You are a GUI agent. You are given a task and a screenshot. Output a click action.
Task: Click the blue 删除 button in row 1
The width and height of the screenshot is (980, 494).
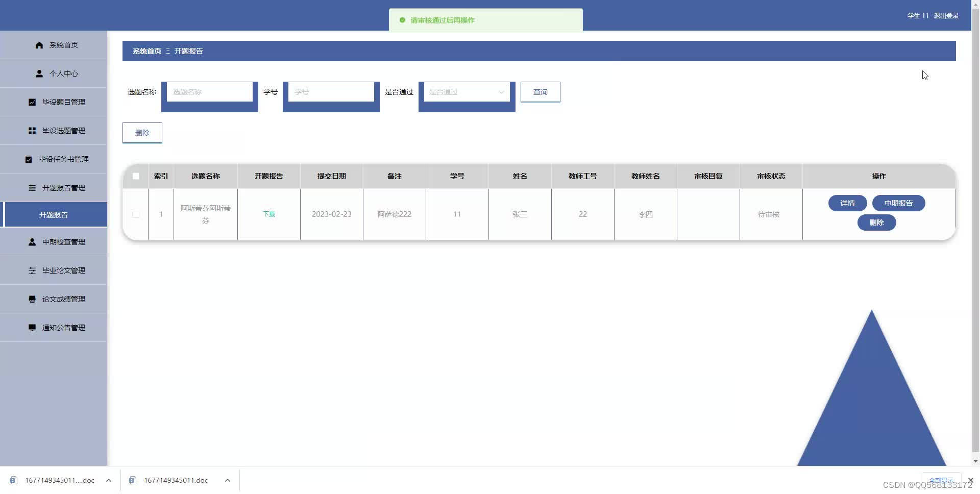(876, 223)
